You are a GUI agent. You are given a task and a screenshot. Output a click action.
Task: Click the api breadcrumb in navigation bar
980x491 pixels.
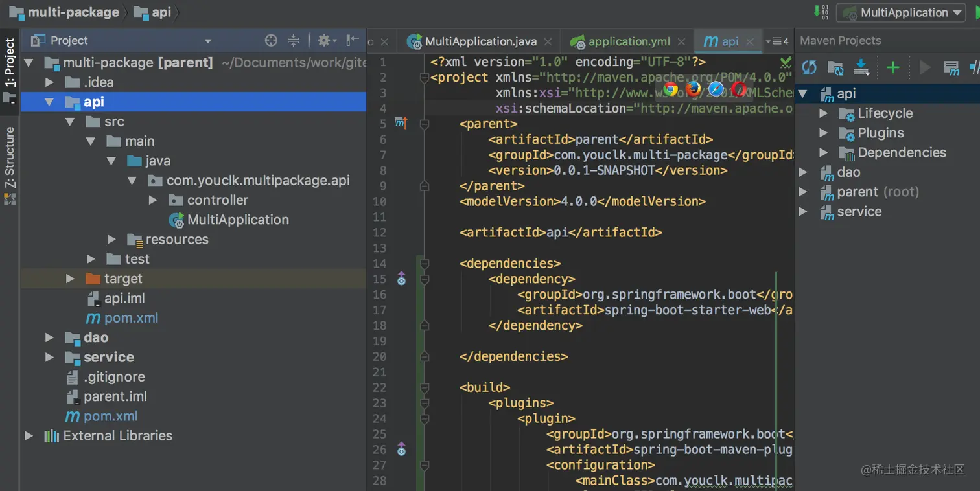pyautogui.click(x=152, y=12)
